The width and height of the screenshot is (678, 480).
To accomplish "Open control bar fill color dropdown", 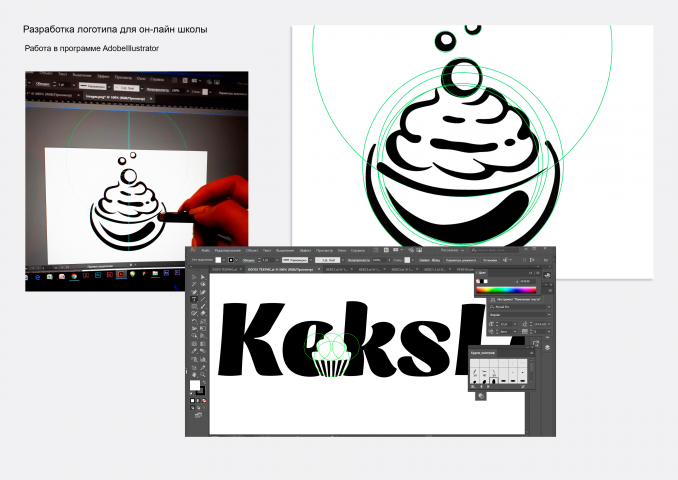I will point(224,260).
